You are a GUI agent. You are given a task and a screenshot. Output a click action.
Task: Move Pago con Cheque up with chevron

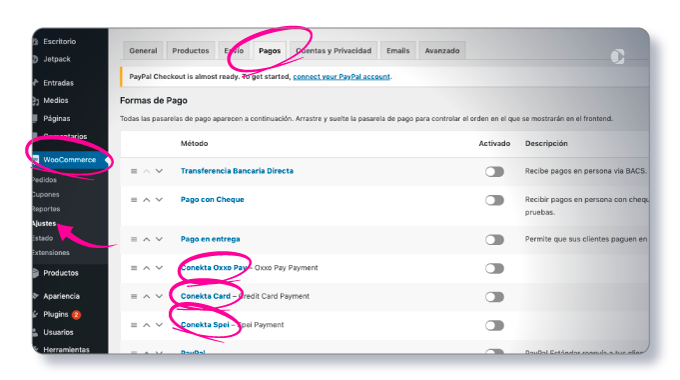[147, 200]
